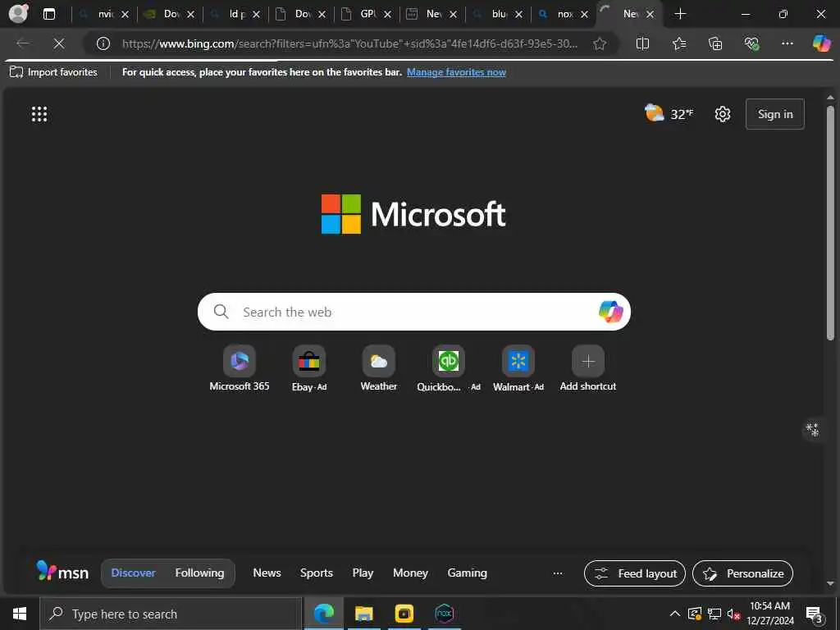Open notification center icon
Image resolution: width=840 pixels, height=630 pixels.
[815, 614]
